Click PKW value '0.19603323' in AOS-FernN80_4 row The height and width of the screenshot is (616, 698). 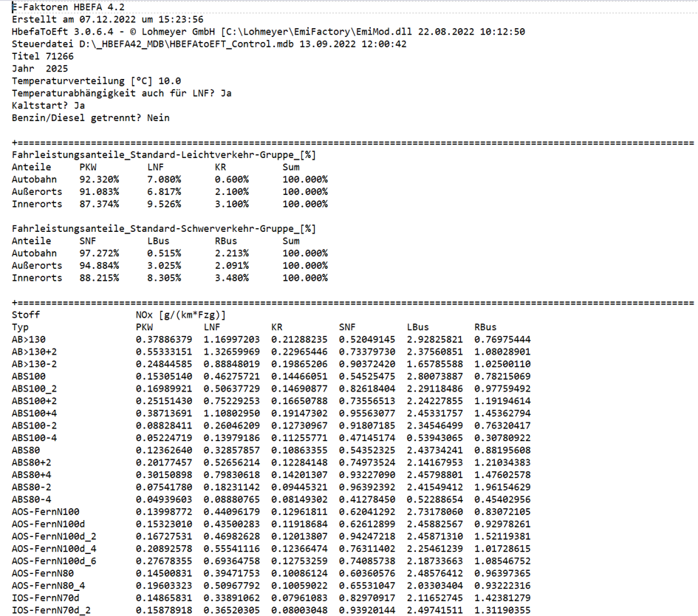pos(164,586)
